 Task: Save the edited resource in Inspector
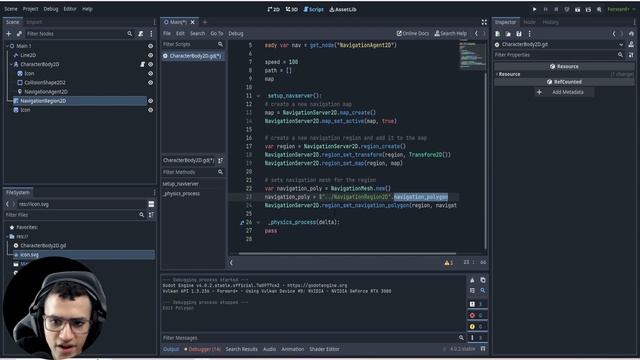coord(519,34)
